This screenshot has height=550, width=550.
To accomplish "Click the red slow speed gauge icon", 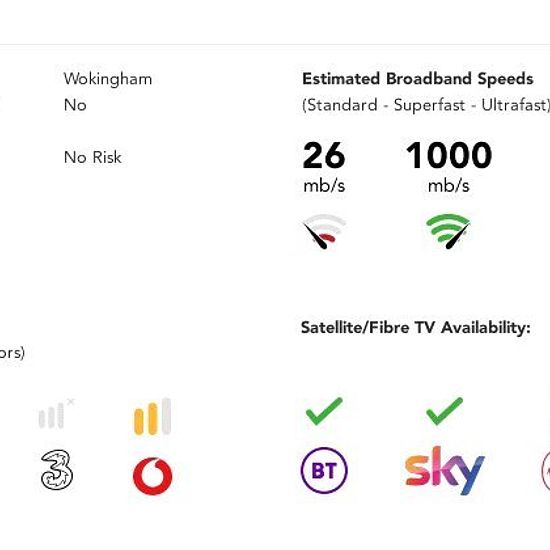I will point(325,232).
